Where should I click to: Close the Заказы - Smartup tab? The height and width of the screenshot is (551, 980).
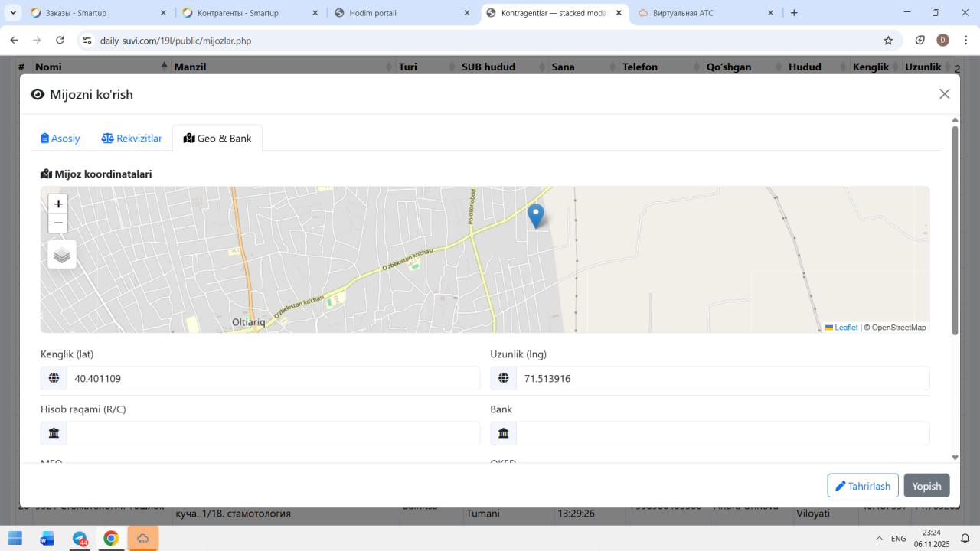click(x=163, y=13)
